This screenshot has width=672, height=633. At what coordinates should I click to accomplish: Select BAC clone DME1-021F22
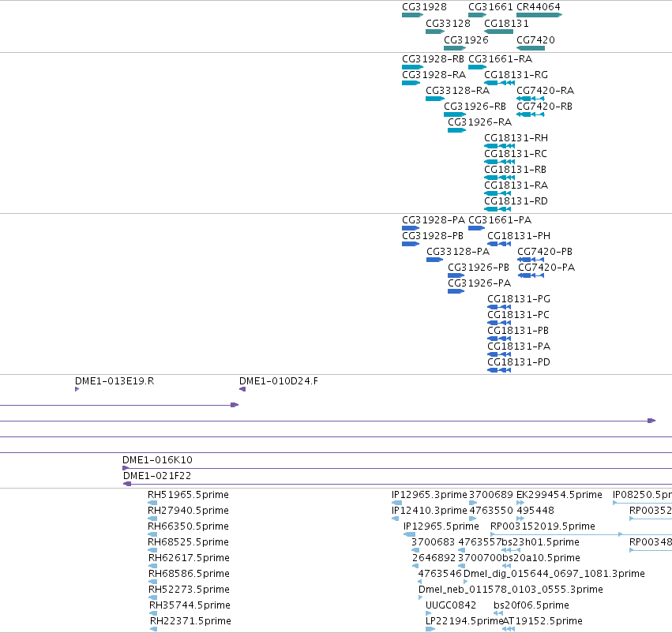(x=397, y=485)
